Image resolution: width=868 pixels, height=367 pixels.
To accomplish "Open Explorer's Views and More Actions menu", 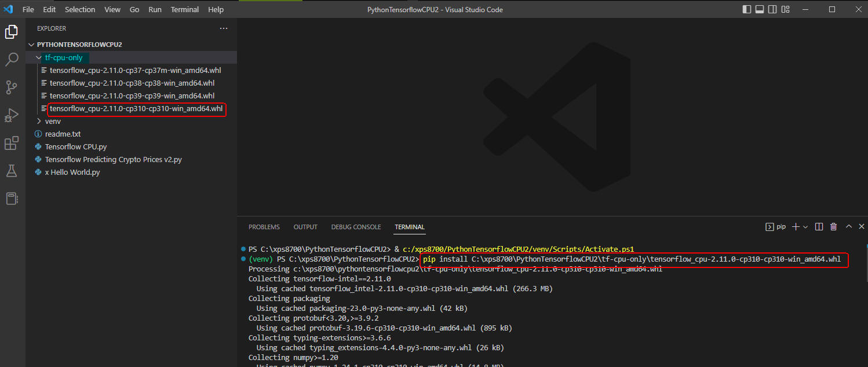I will 224,28.
